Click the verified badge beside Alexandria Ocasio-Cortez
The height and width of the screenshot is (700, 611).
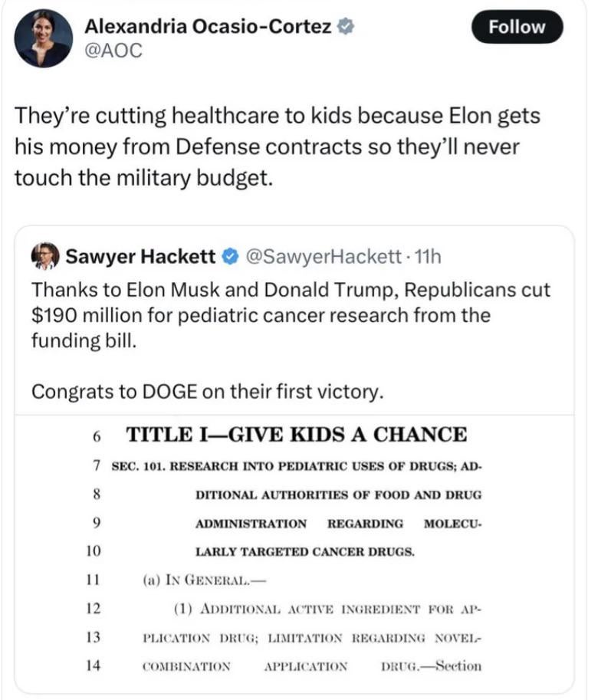tap(347, 26)
